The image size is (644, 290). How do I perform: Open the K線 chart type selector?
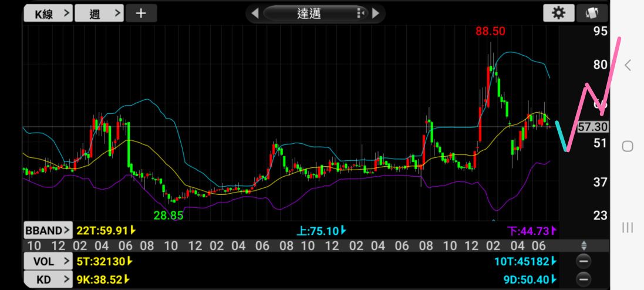tap(48, 14)
